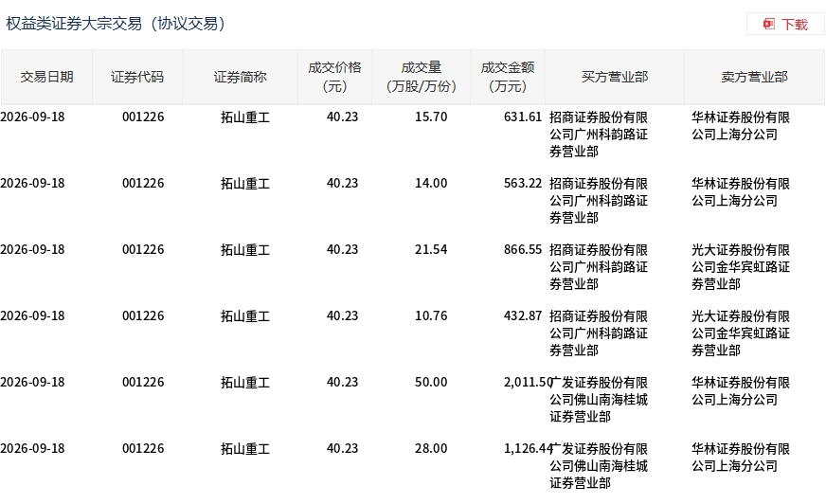Click the 15.70 volume cell
The image size is (826, 504).
431,117
